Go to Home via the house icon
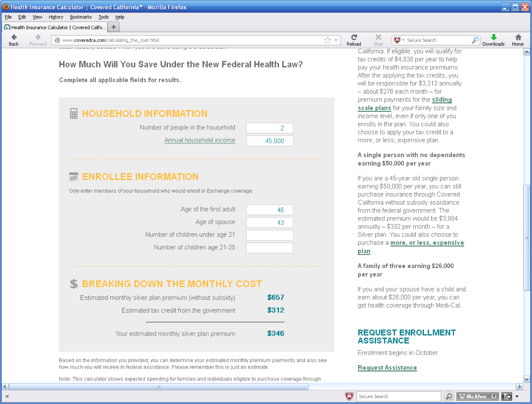The image size is (532, 404). click(x=518, y=40)
